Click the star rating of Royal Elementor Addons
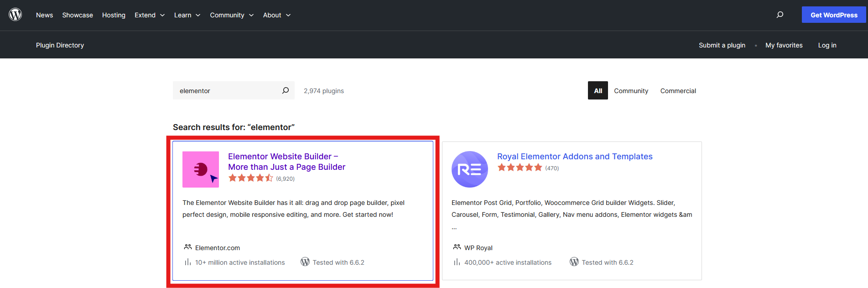 coord(520,168)
